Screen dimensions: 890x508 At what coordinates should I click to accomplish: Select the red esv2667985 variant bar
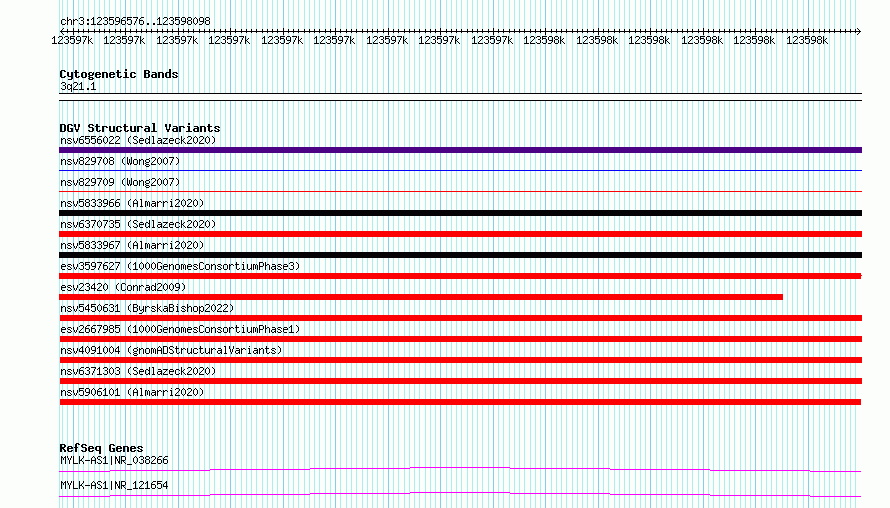tap(460, 339)
